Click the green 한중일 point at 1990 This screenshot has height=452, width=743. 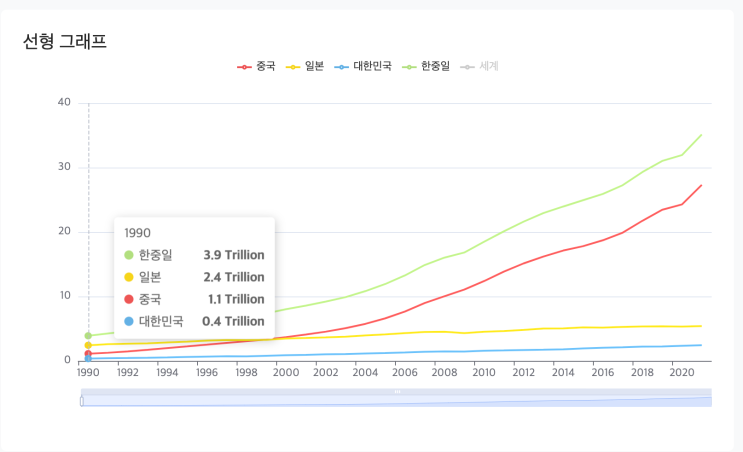(88, 336)
